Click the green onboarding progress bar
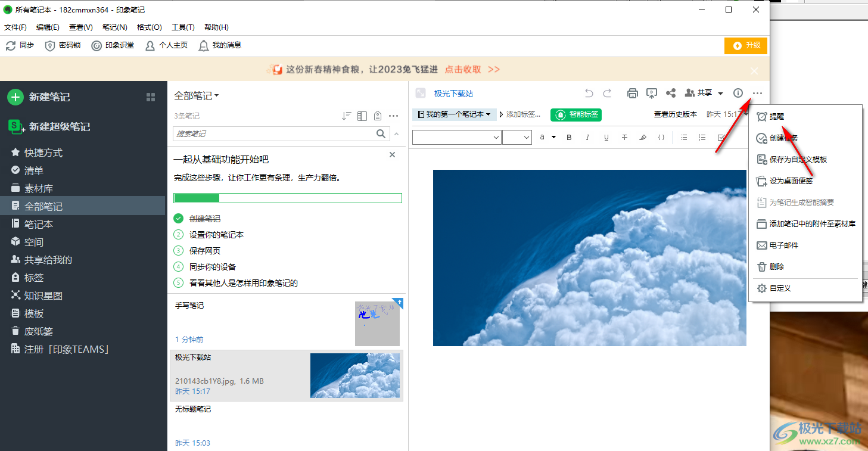 tap(288, 198)
